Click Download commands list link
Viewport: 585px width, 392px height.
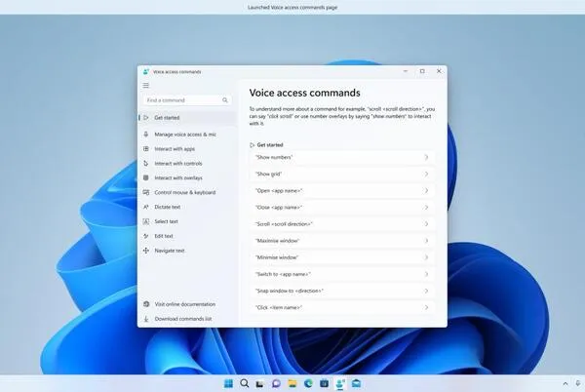pyautogui.click(x=187, y=319)
